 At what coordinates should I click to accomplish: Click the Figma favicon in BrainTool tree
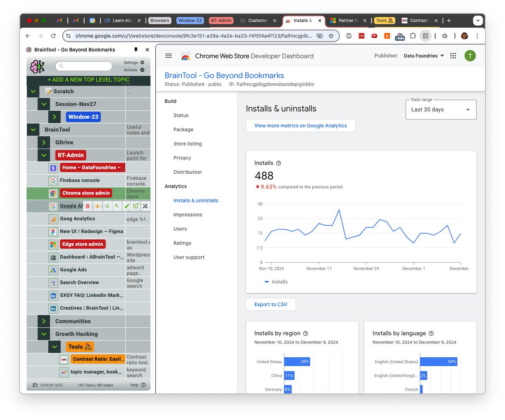pos(53,231)
